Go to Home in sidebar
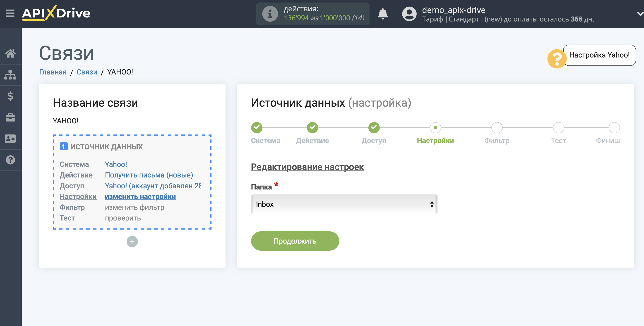 pos(10,53)
